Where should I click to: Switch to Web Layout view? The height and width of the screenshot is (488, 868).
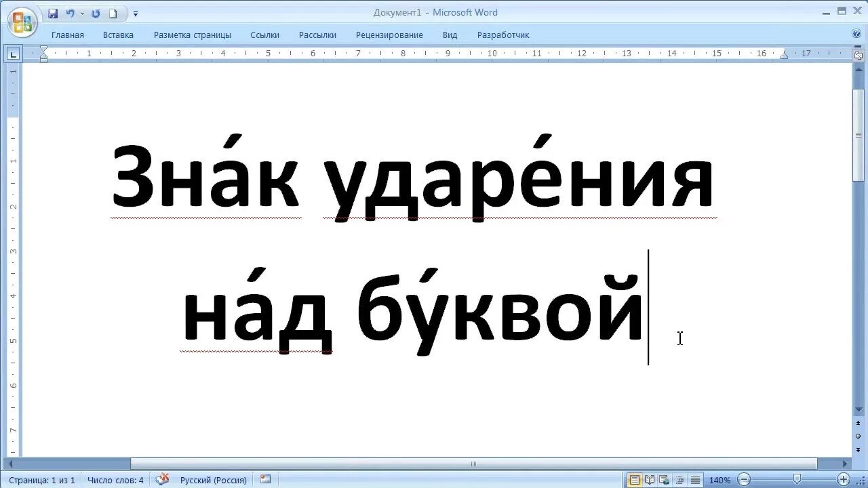coord(665,480)
